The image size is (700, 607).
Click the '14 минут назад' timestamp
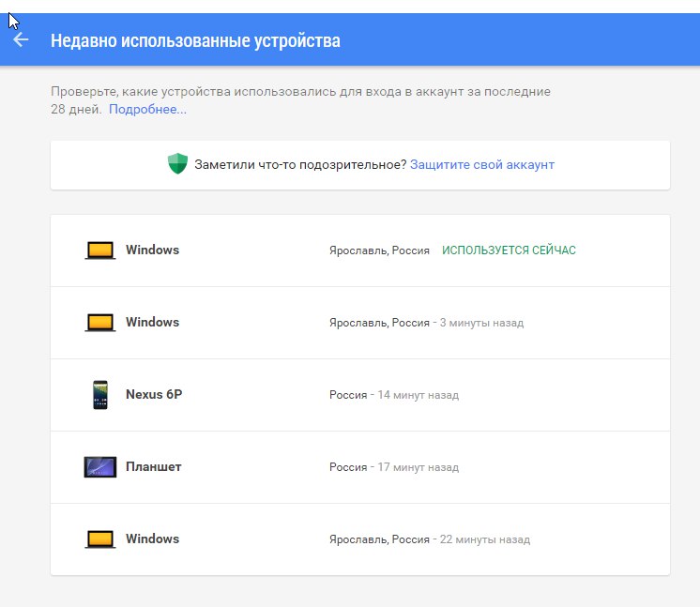(x=418, y=395)
